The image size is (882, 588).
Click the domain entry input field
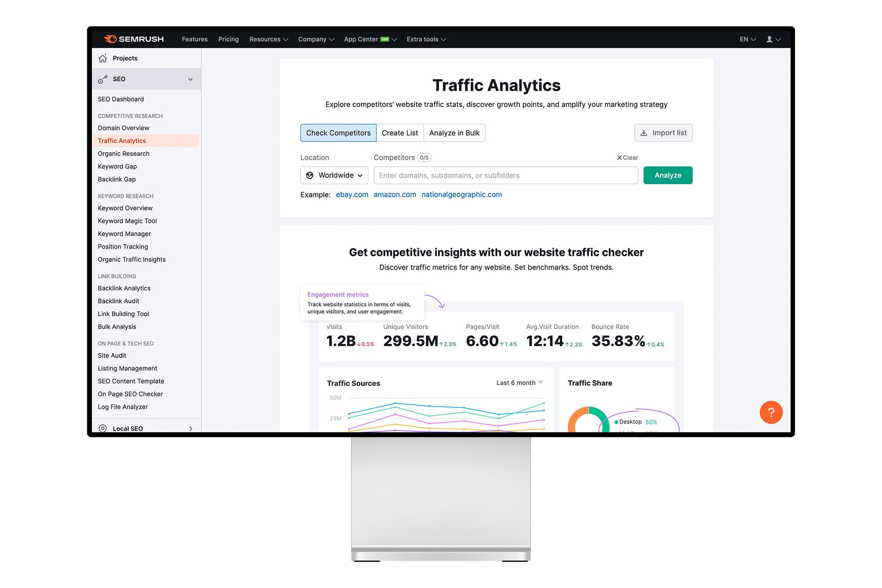tap(505, 175)
